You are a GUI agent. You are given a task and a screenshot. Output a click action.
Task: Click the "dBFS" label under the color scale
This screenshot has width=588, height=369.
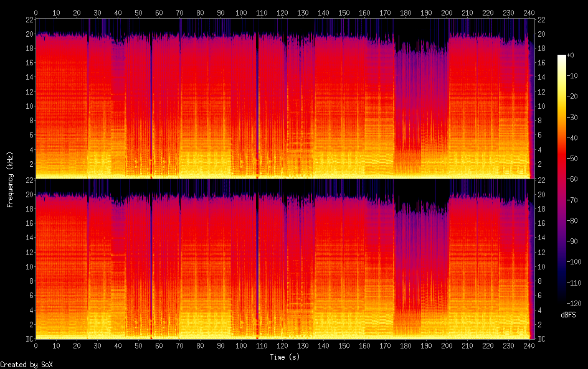point(568,315)
